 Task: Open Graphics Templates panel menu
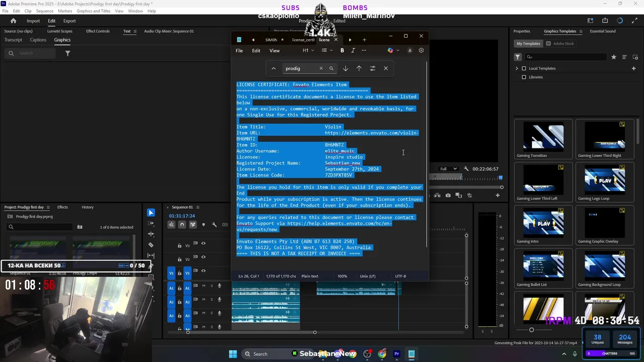point(581,31)
